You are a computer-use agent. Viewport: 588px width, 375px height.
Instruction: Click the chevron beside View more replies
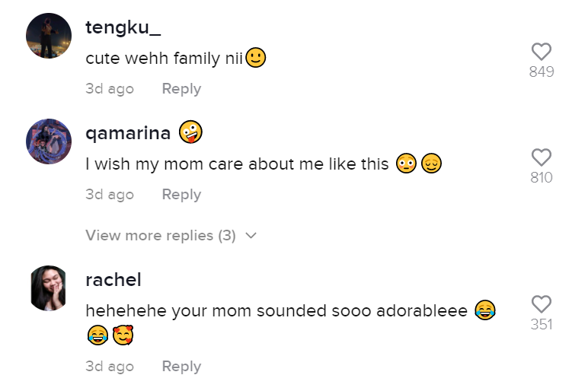coord(251,236)
